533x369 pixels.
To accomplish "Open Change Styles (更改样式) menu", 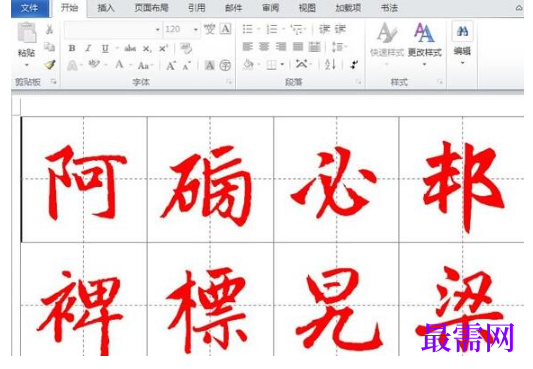I will tap(424, 43).
